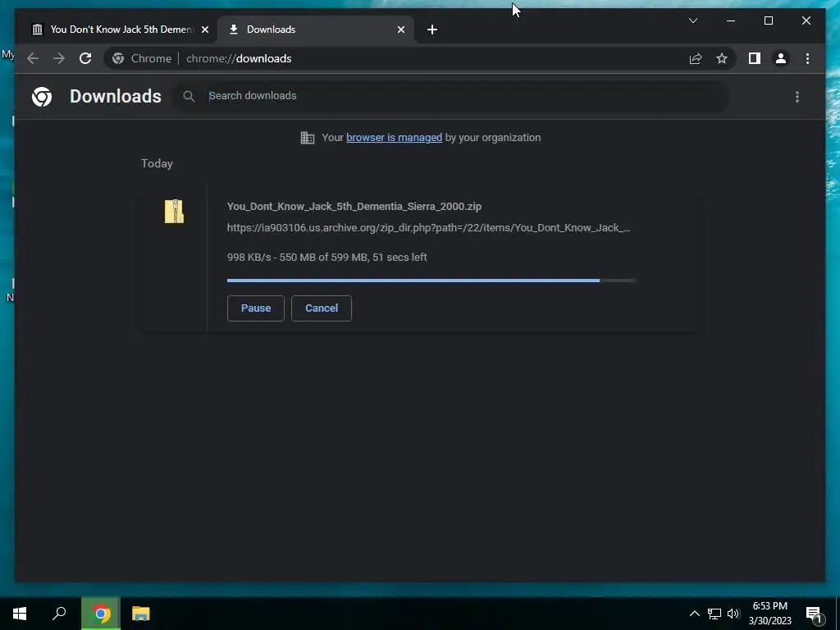
Task: Click the search magnifier on Downloads page
Action: click(189, 97)
